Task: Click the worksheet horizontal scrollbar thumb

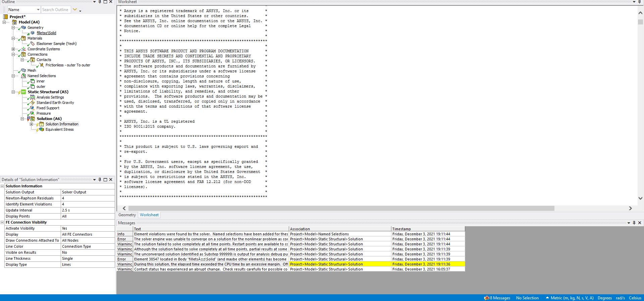Action: coord(341,208)
